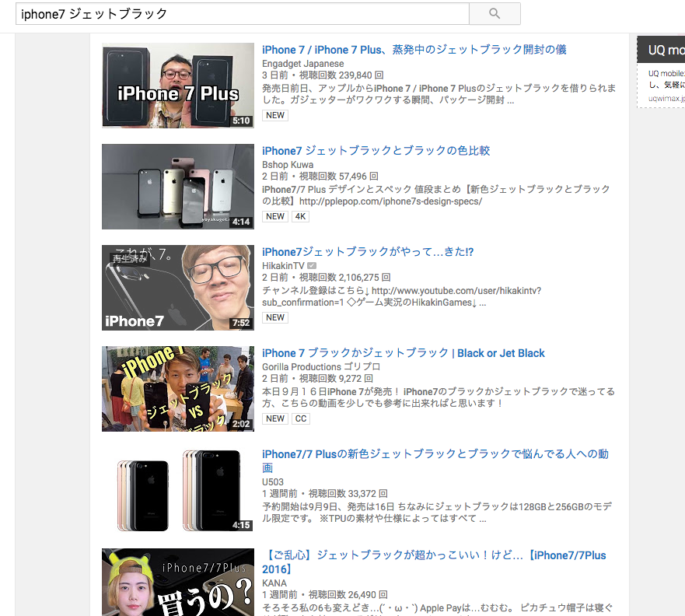Click NEW badge under Gorilla Productions video
The width and height of the screenshot is (685, 616).
pos(275,418)
